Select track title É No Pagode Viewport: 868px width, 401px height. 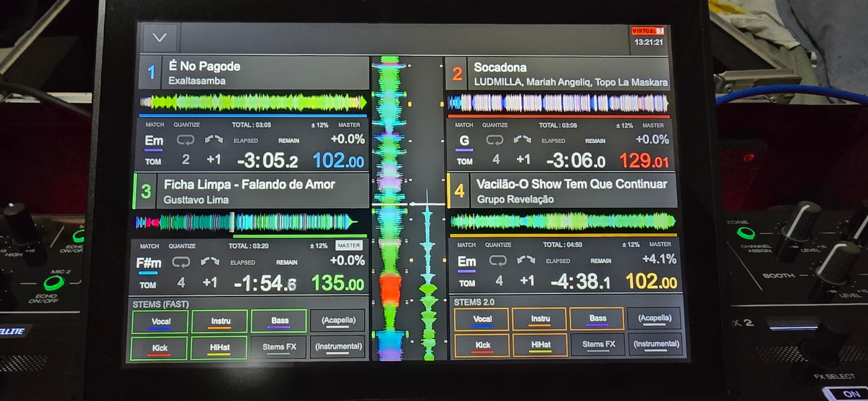(x=204, y=66)
